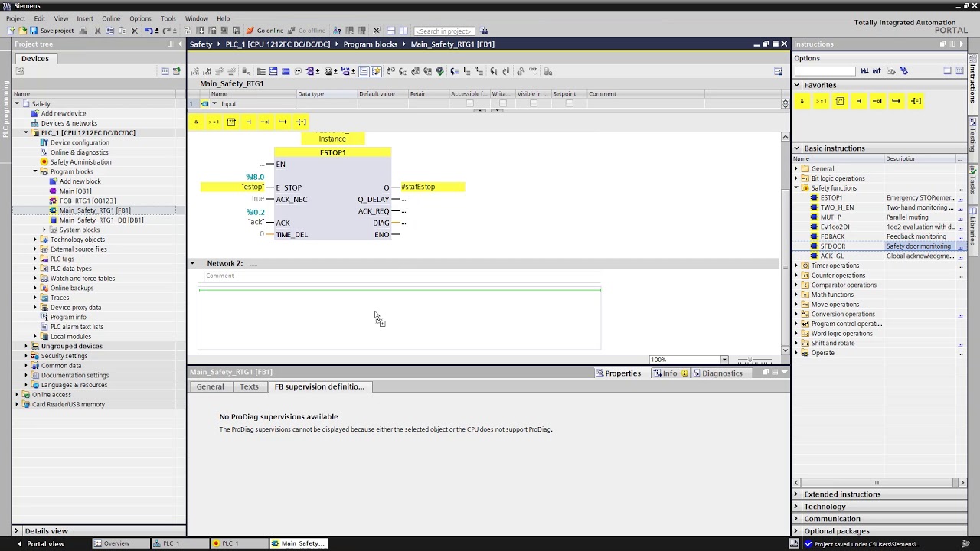This screenshot has width=980, height=551.
Task: Click the AND (&) favorite in editor bar
Action: [x=196, y=122]
